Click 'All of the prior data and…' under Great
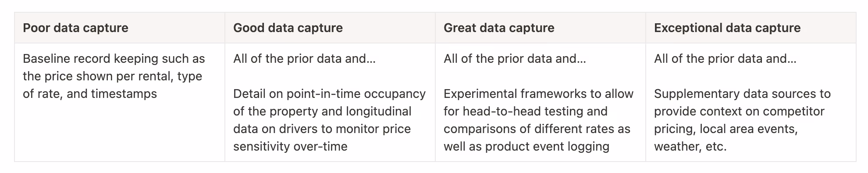868x173 pixels. (x=515, y=58)
